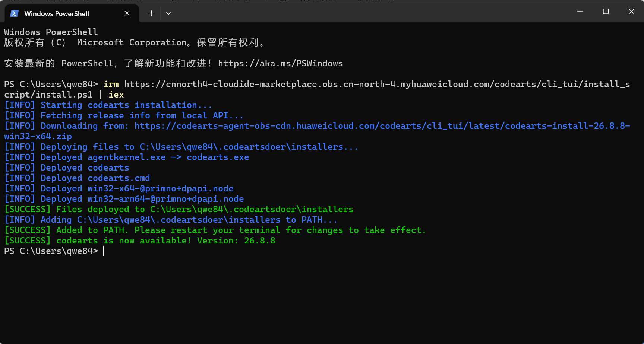This screenshot has height=344, width=644.
Task: Open the https://aka.ms/PSWindows link
Action: 280,63
